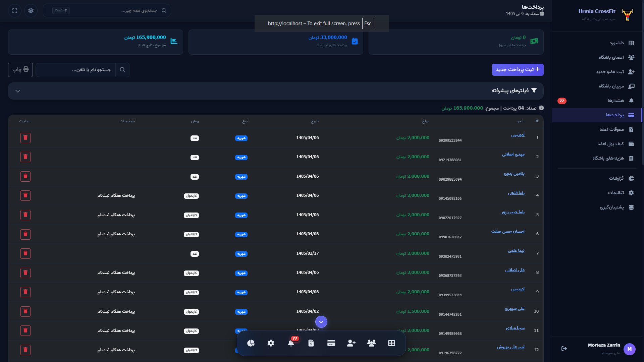Delete payment row 10 for علی سپهری
644x362 pixels.
[25, 311]
